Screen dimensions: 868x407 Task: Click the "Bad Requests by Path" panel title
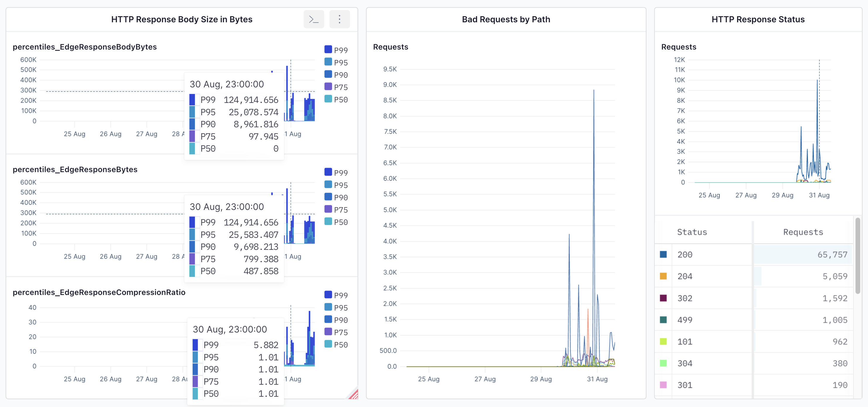tap(506, 19)
